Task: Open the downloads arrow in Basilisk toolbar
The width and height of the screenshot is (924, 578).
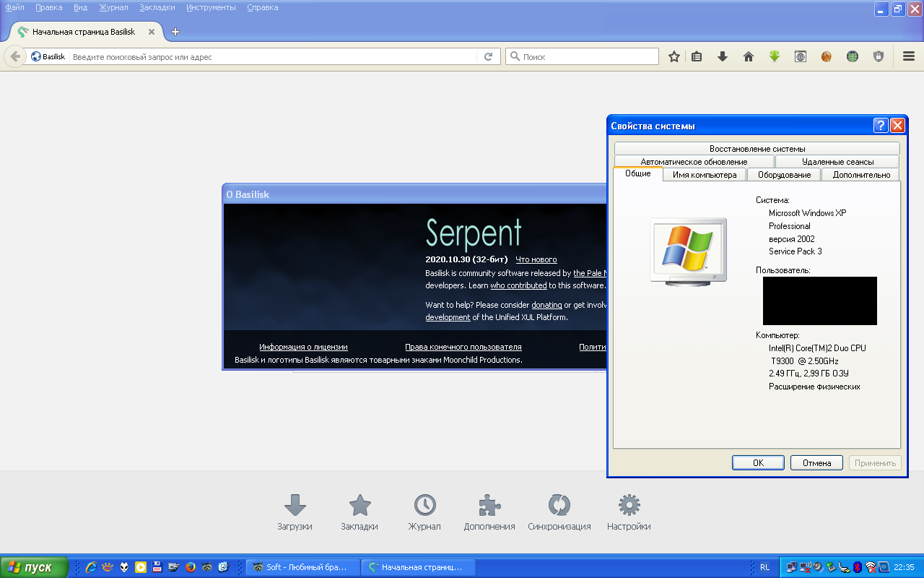Action: (x=723, y=56)
